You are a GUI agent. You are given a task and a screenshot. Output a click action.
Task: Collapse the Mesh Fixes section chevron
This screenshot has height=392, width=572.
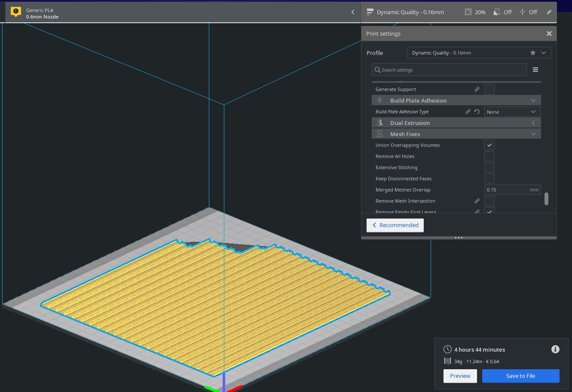pyautogui.click(x=533, y=134)
